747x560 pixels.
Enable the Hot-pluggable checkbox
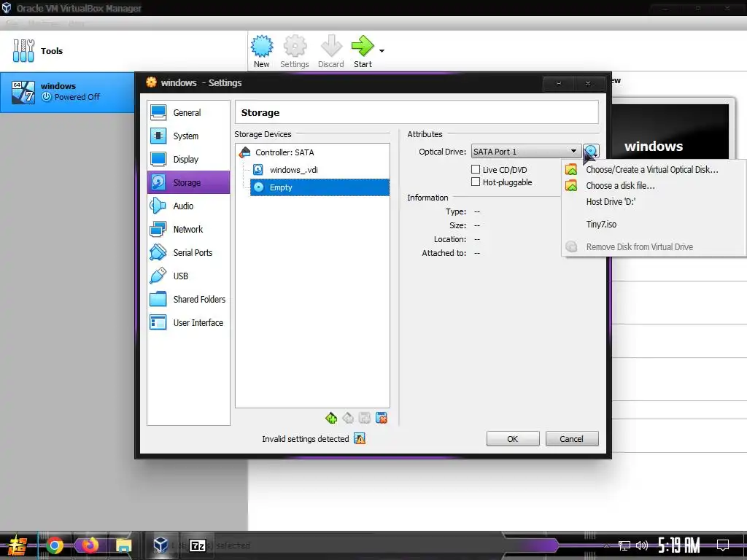476,182
